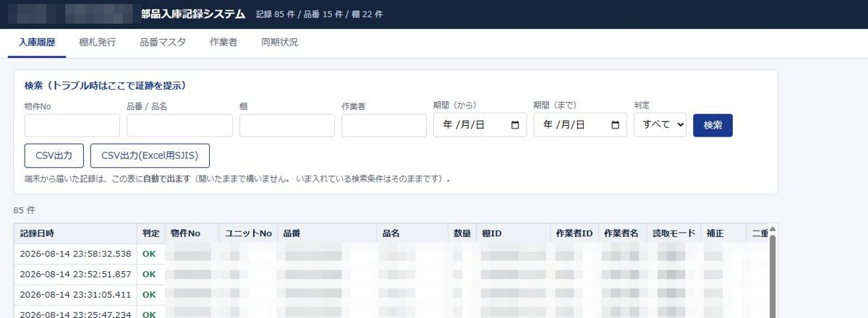The width and height of the screenshot is (868, 318).
Task: Click the 補正 column header
Action: [x=722, y=233]
